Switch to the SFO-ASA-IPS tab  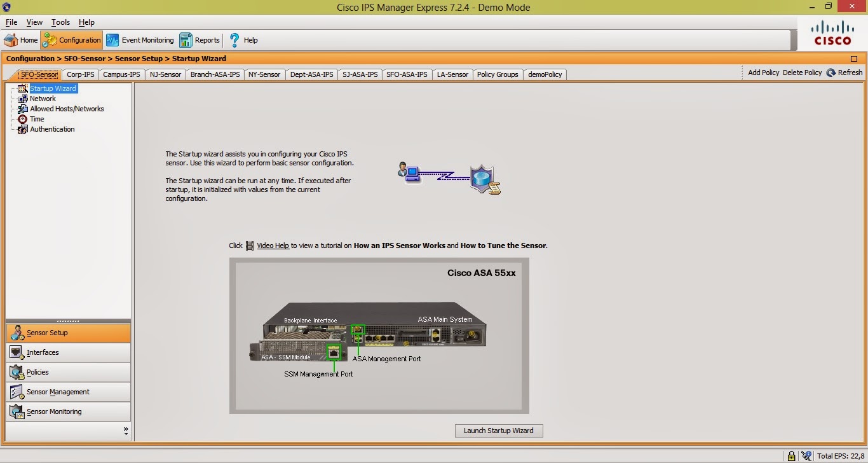pos(407,74)
